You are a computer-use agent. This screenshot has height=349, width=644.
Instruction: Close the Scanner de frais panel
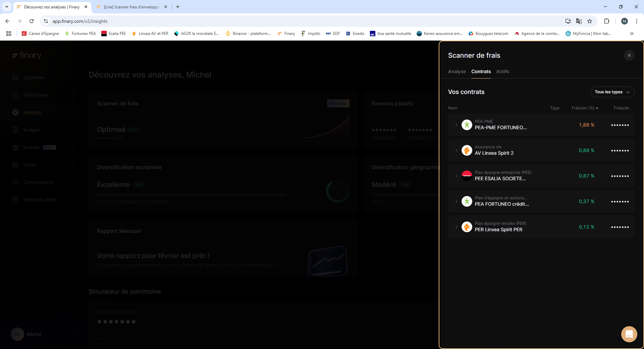629,55
